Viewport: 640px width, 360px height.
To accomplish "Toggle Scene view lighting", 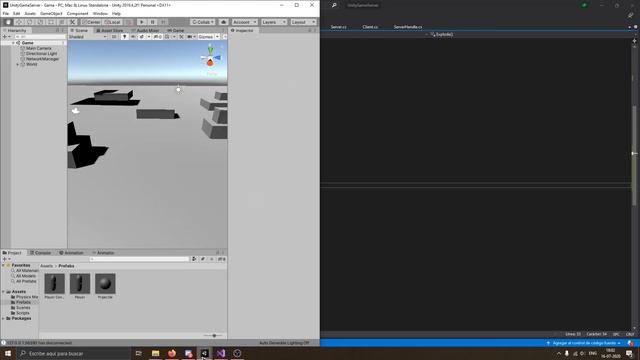I will click(124, 37).
